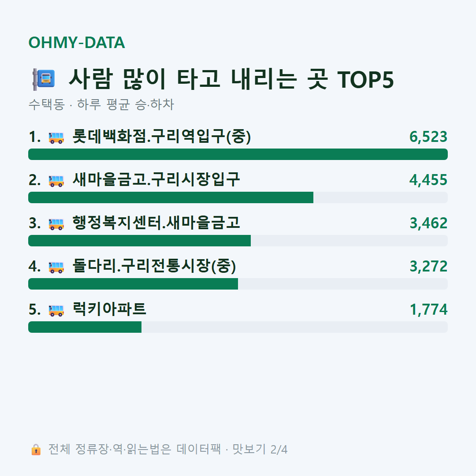Click the bus icon beside 럭키아파트
The height and width of the screenshot is (476, 476).
pyautogui.click(x=56, y=310)
